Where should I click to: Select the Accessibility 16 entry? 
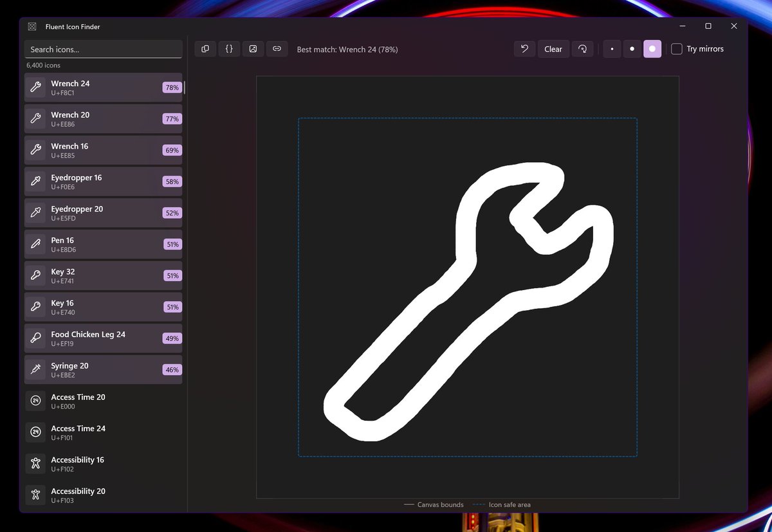click(103, 464)
